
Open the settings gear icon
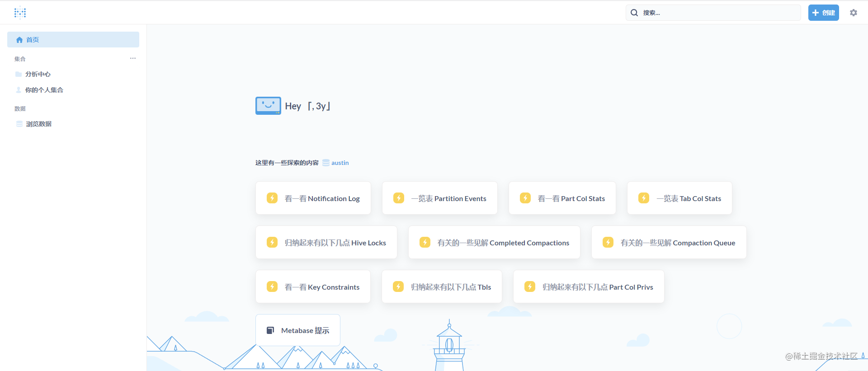click(x=854, y=13)
